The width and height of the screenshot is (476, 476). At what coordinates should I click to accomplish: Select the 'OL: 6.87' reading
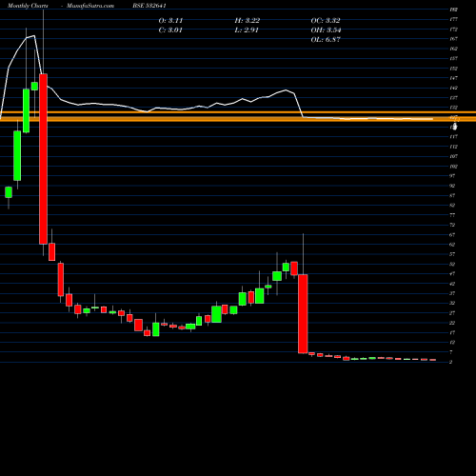click(x=326, y=40)
